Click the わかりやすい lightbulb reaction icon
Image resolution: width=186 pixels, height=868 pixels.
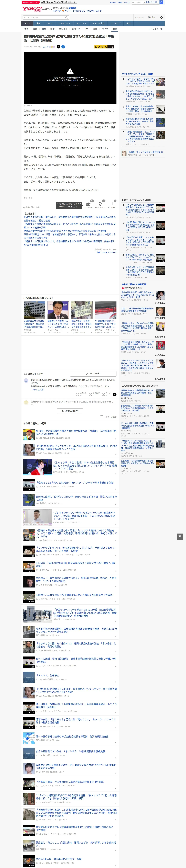(x=100, y=204)
